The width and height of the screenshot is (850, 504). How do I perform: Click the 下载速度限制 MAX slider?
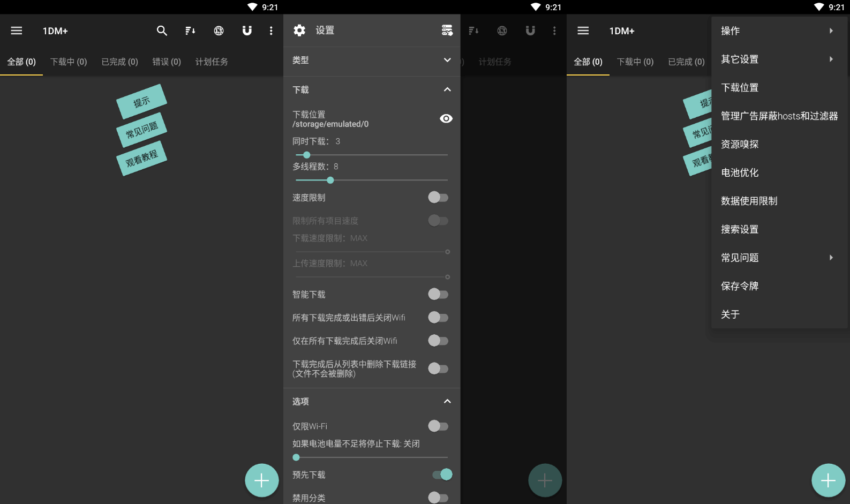click(372, 252)
